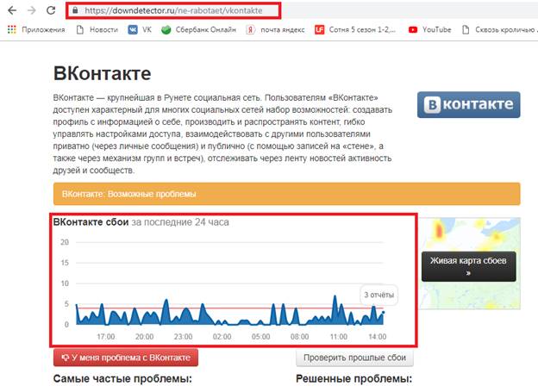Image resolution: width=538 pixels, height=392 pixels.
Task: Click the Самые частые проблемы heading
Action: point(122,379)
